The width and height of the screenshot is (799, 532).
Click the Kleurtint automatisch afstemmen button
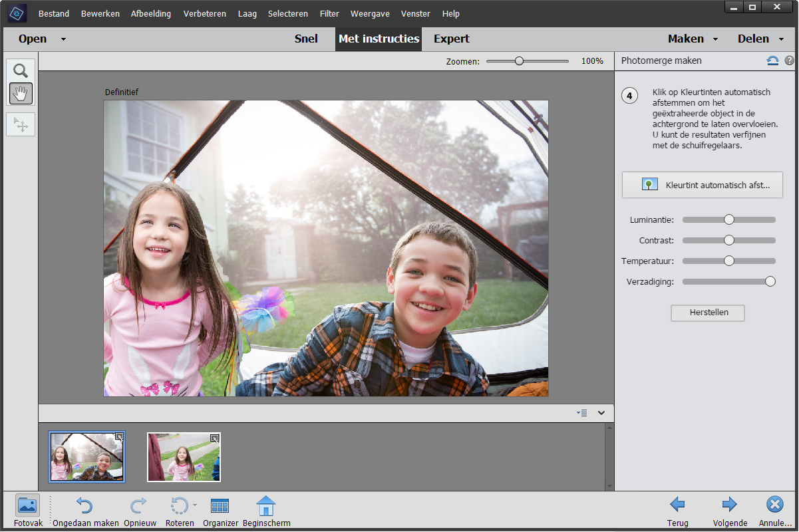coord(702,185)
